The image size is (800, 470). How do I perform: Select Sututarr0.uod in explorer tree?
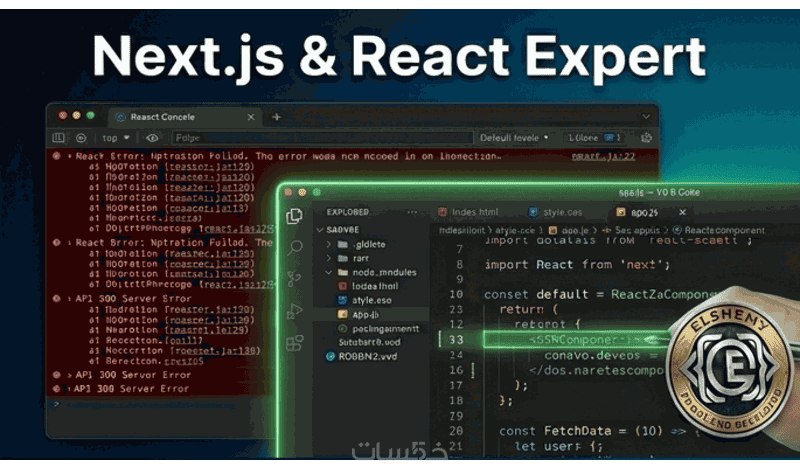(370, 342)
